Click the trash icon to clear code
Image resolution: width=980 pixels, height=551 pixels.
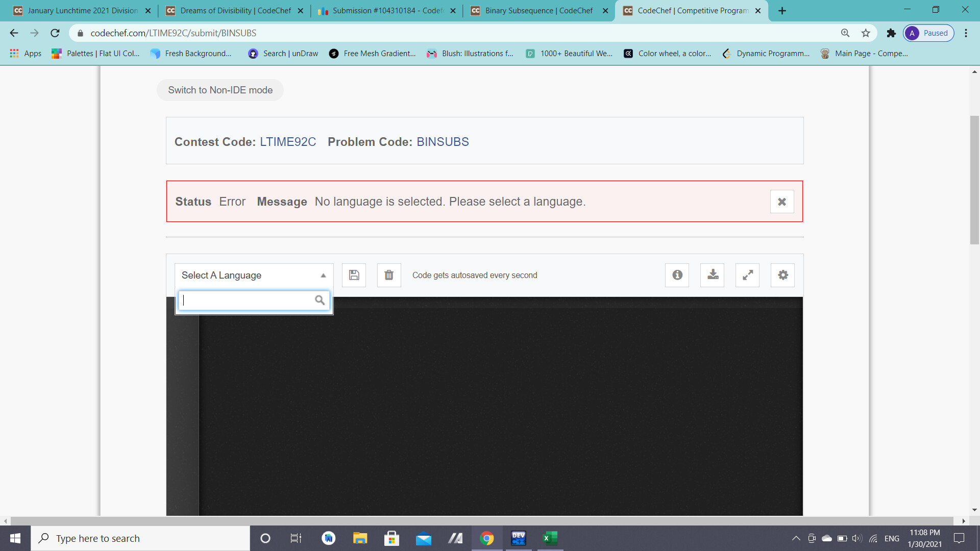[x=389, y=275]
